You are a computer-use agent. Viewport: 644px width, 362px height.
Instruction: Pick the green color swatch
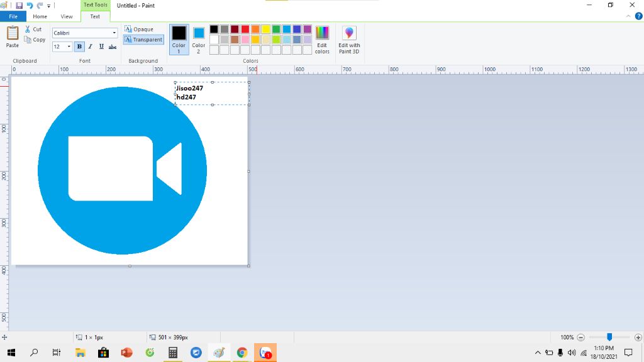pyautogui.click(x=276, y=29)
